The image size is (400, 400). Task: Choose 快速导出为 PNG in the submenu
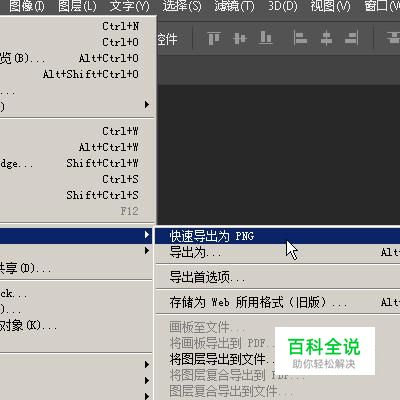click(277, 236)
